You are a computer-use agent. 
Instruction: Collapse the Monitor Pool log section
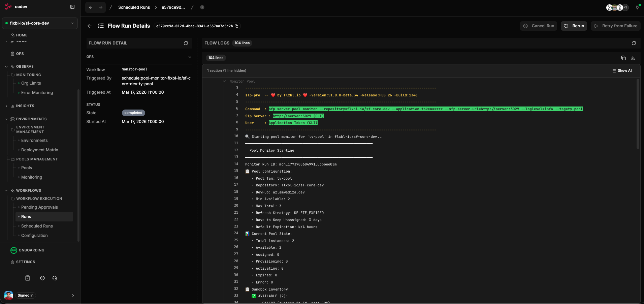coord(224,82)
